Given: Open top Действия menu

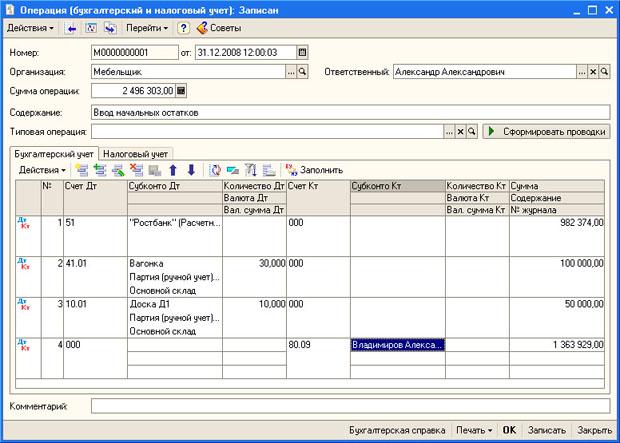Looking at the screenshot, I should [x=30, y=28].
